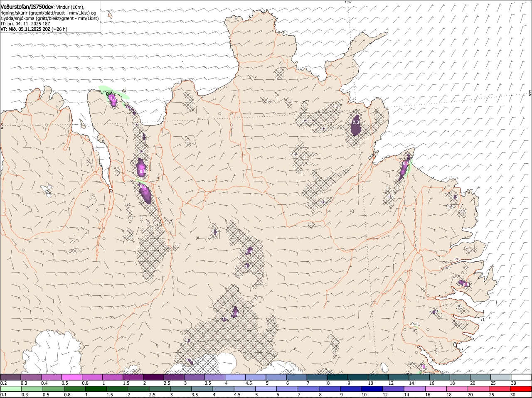This screenshot has width=532, height=398.
Task: Click the deep blue lower-scale swatch starting at 10
Action: click(373, 389)
